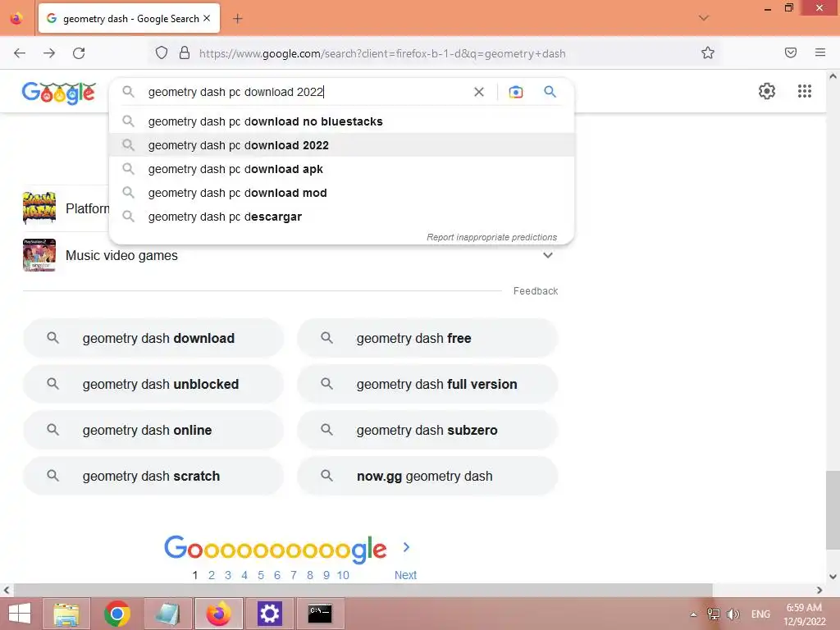840x630 pixels.
Task: Search related 'geometry dash scratch'
Action: (x=153, y=477)
